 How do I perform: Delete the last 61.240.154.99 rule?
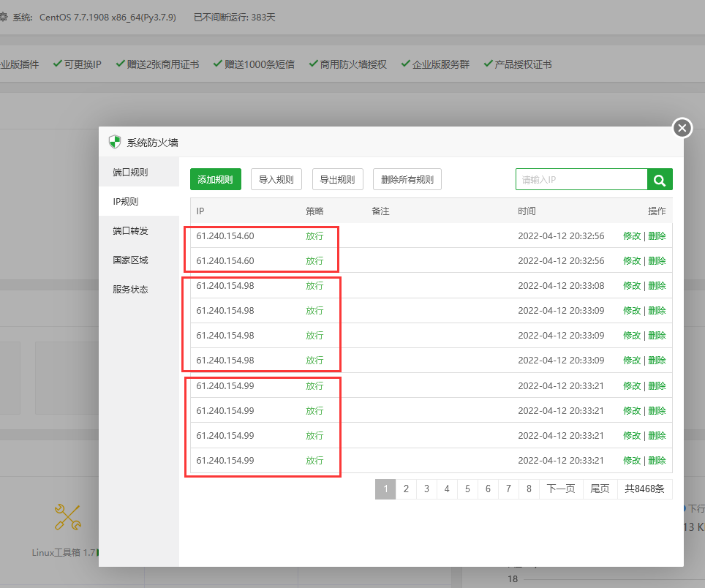tap(657, 460)
